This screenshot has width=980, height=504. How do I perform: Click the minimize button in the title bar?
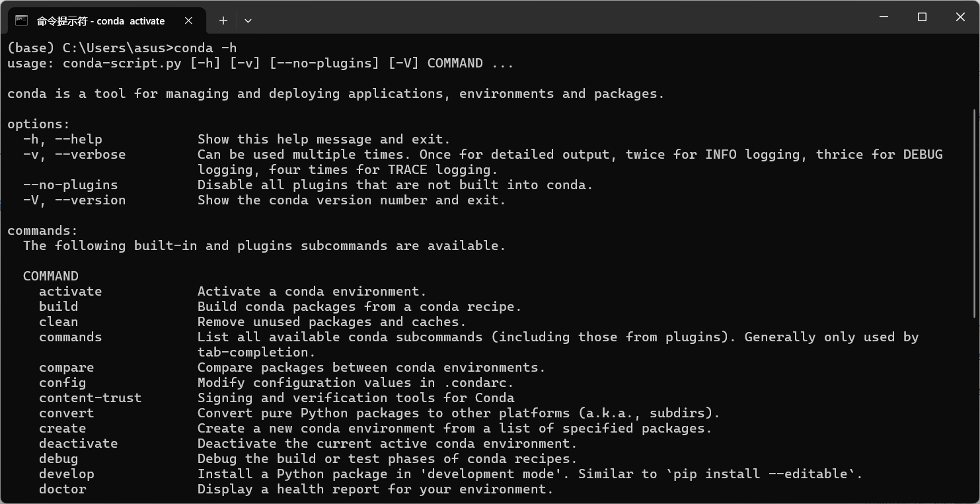point(884,17)
